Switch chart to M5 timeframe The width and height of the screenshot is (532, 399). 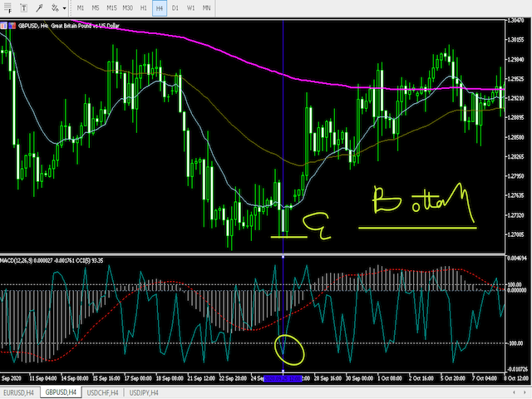[96, 7]
